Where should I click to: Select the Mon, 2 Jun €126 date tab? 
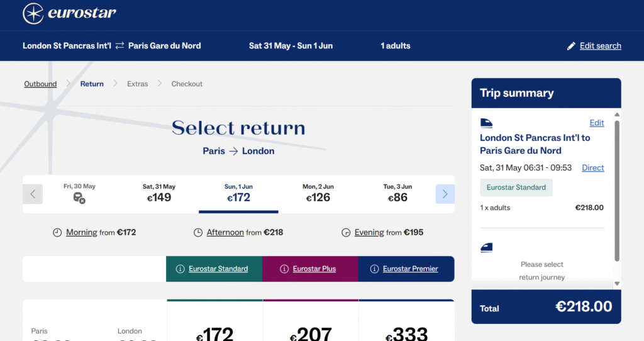pos(318,194)
